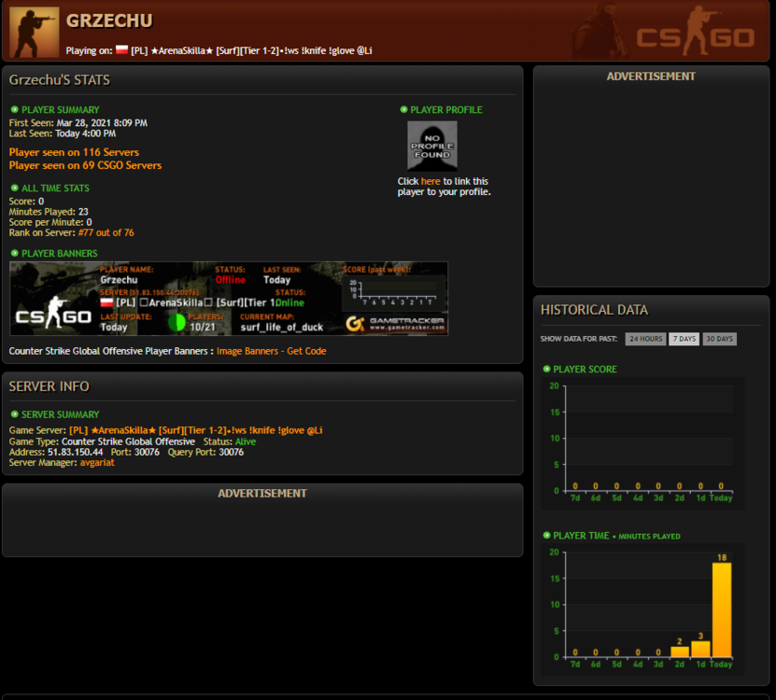
Task: Show historical data for 24 HOURS
Action: pos(645,339)
